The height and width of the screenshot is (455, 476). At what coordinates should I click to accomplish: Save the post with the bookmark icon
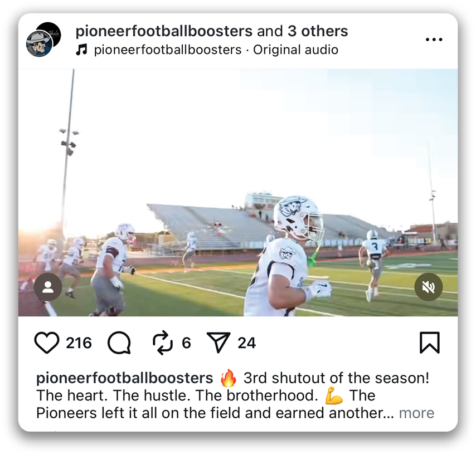pos(430,343)
